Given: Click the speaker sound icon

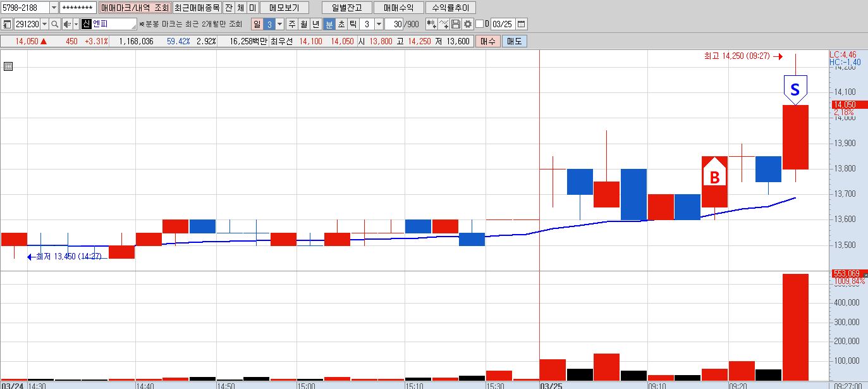Looking at the screenshot, I should (x=67, y=24).
